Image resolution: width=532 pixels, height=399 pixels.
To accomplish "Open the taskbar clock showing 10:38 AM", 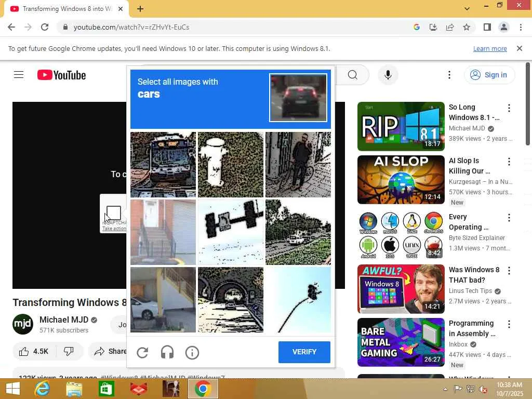I will [x=510, y=389].
